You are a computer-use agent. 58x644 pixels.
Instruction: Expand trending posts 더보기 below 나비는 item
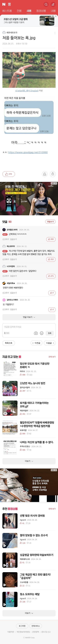[29, 461]
